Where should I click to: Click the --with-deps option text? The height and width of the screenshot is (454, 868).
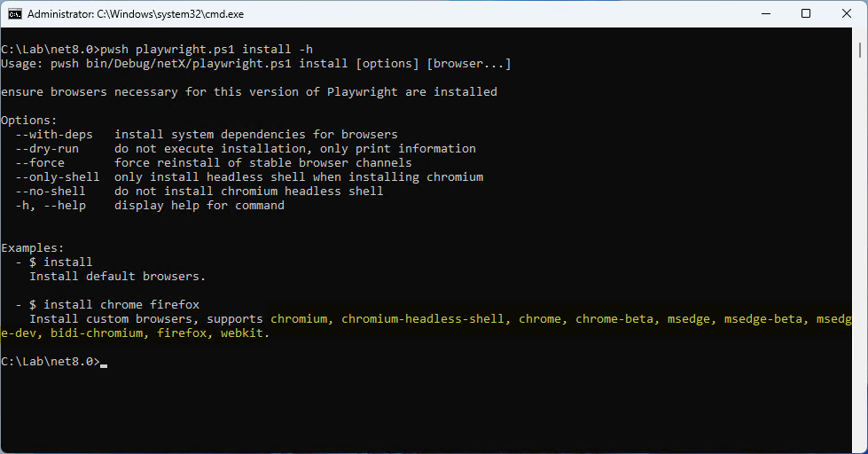coord(54,135)
